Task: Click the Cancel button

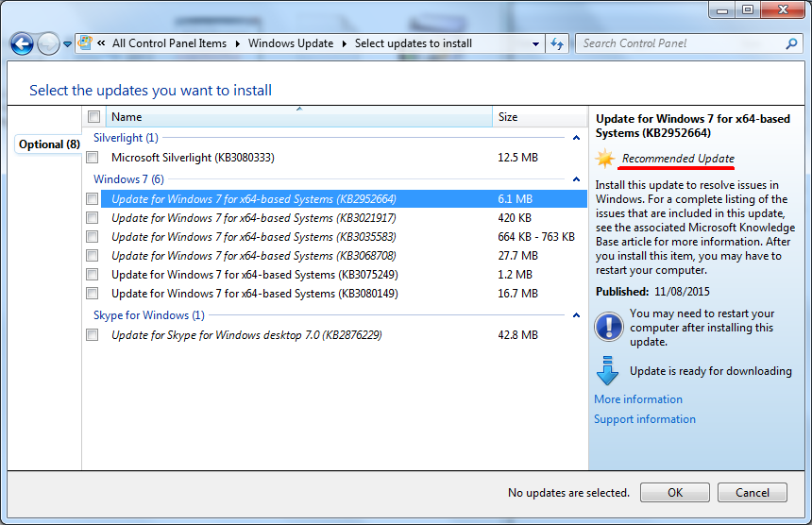Action: 753,492
